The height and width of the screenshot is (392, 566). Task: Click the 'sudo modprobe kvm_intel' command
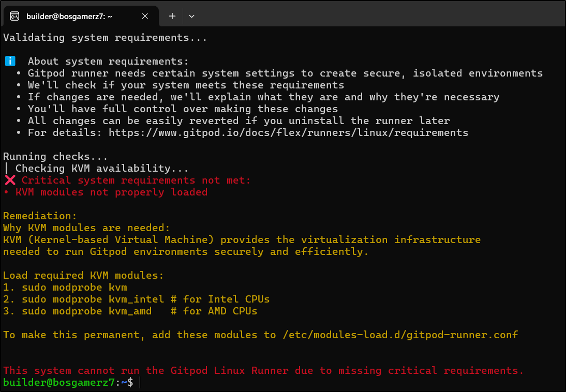pos(93,299)
